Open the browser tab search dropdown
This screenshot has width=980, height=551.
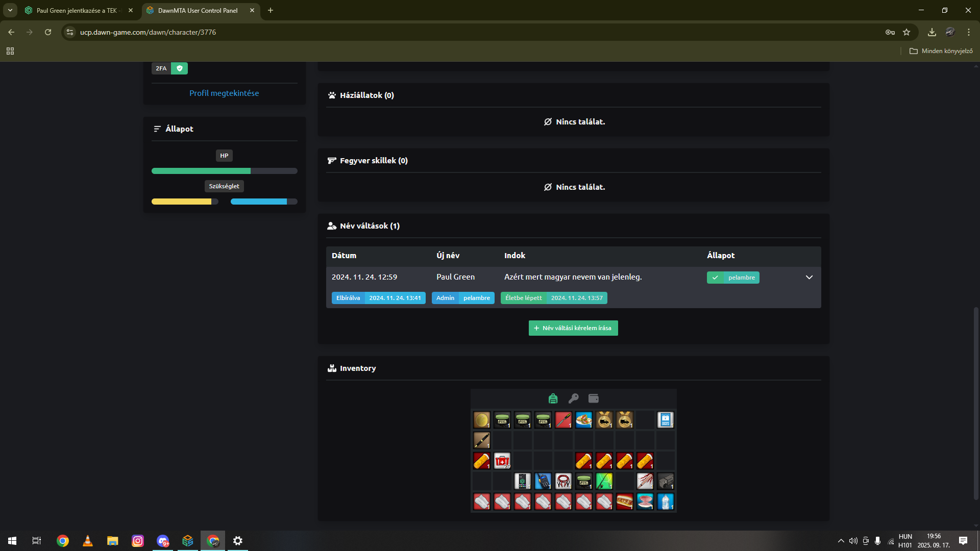click(x=10, y=10)
